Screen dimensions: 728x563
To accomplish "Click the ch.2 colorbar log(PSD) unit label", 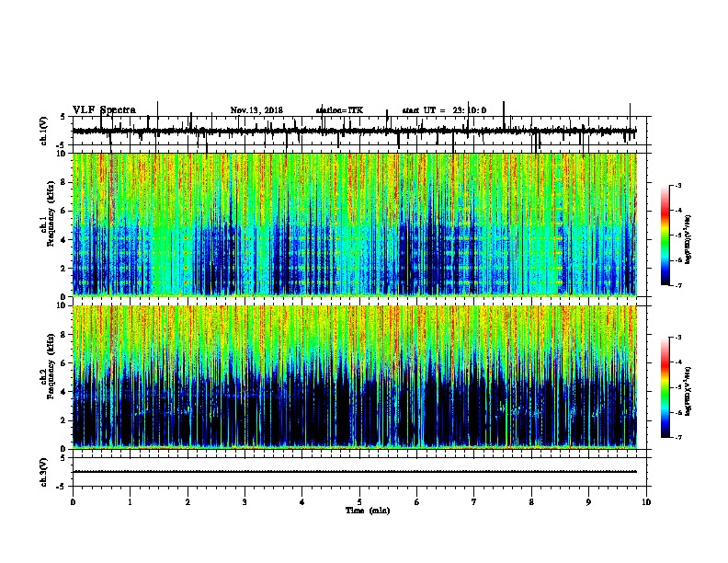I will (688, 391).
